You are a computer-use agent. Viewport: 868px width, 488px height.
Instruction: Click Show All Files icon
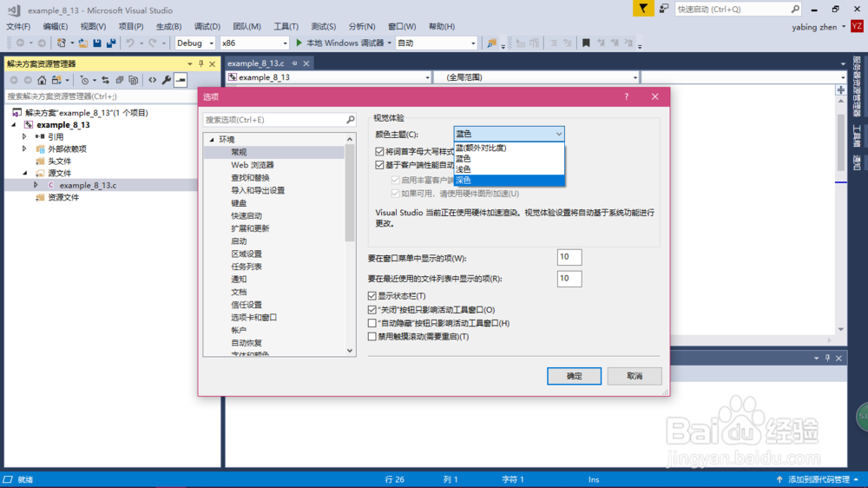click(134, 80)
